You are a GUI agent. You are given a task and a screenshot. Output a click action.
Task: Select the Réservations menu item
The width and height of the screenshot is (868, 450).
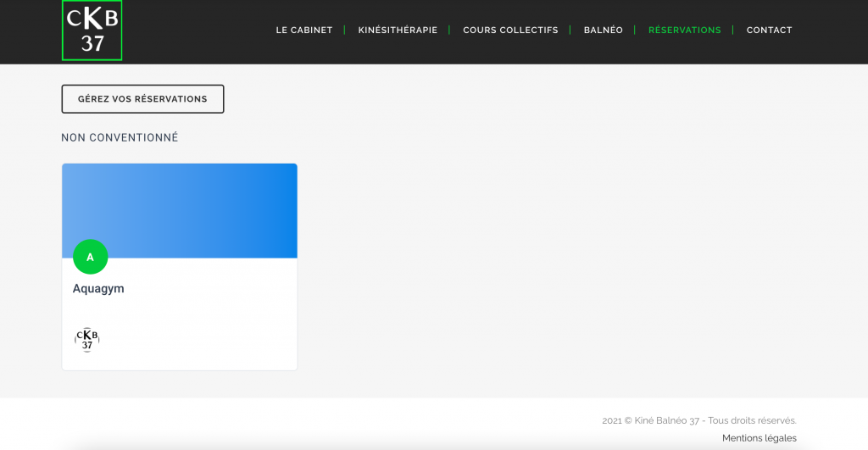[684, 31]
